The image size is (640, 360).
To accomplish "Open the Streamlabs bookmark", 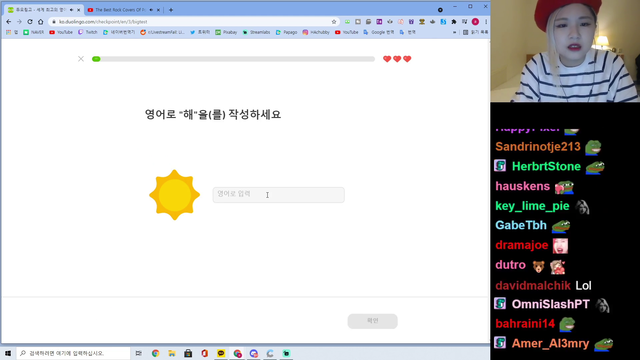I will coord(256,32).
